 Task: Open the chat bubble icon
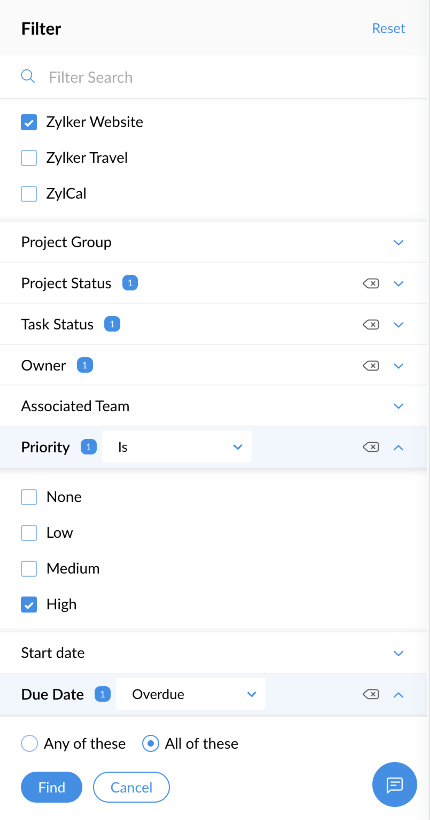tap(394, 785)
